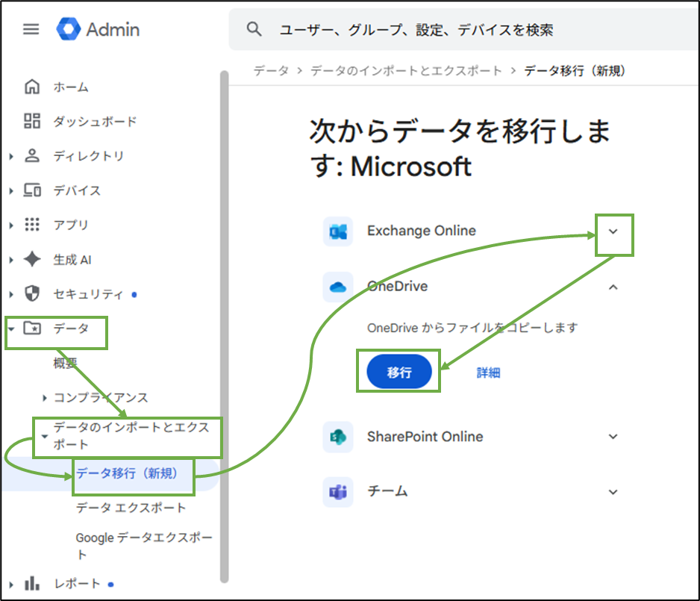Click the チーム label
The image size is (700, 601).
pyautogui.click(x=387, y=491)
